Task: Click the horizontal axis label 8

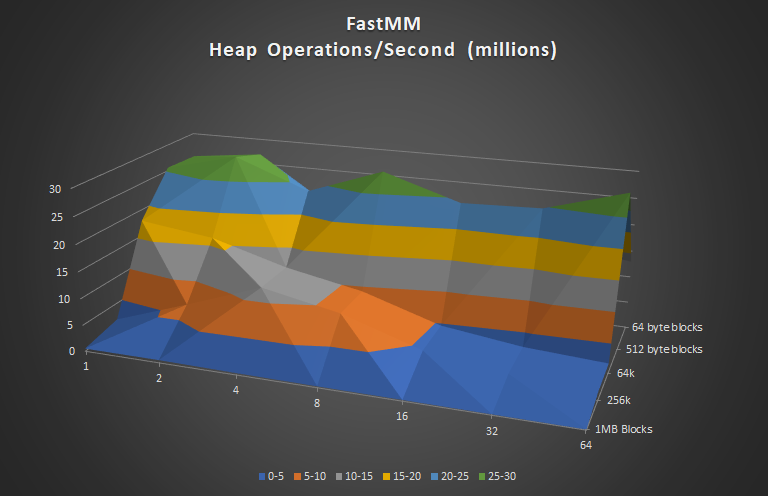Action: tap(317, 403)
